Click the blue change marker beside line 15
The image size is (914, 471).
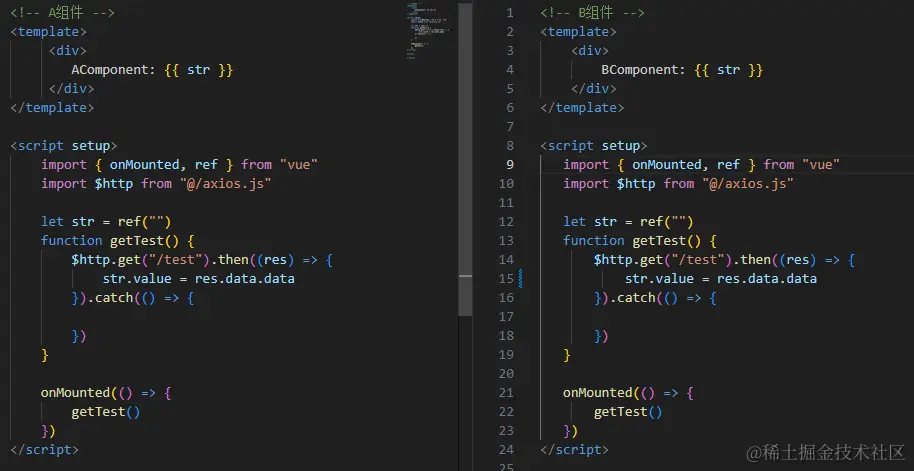click(x=521, y=279)
